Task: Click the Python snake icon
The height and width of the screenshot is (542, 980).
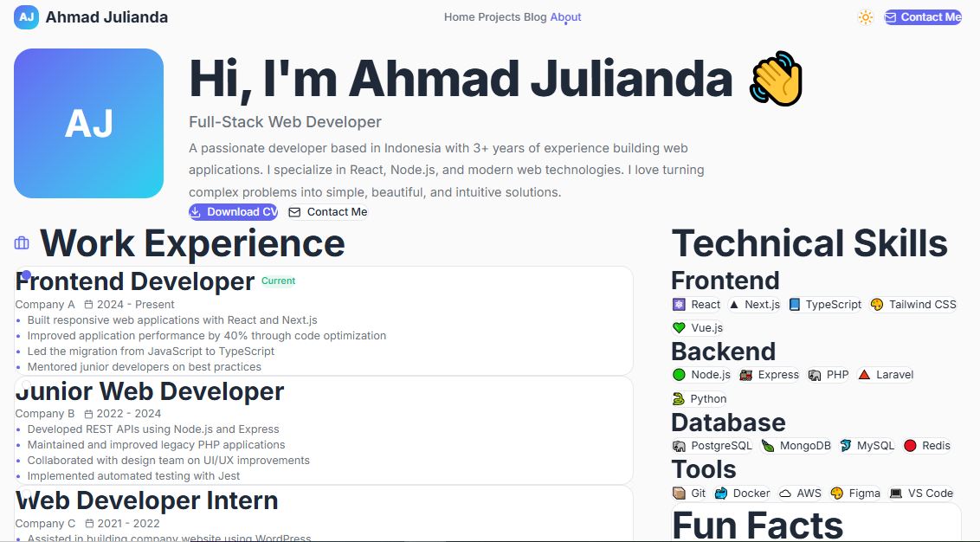Action: tap(680, 398)
